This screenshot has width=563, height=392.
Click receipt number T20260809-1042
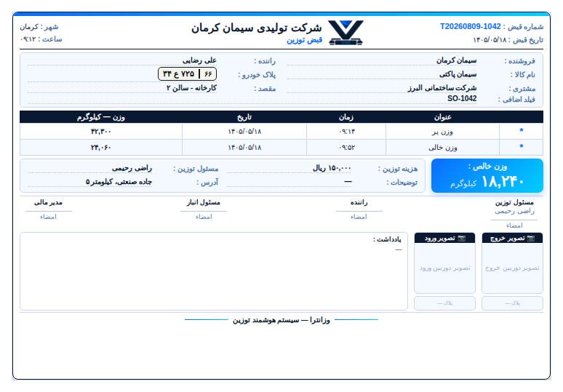[x=471, y=27]
